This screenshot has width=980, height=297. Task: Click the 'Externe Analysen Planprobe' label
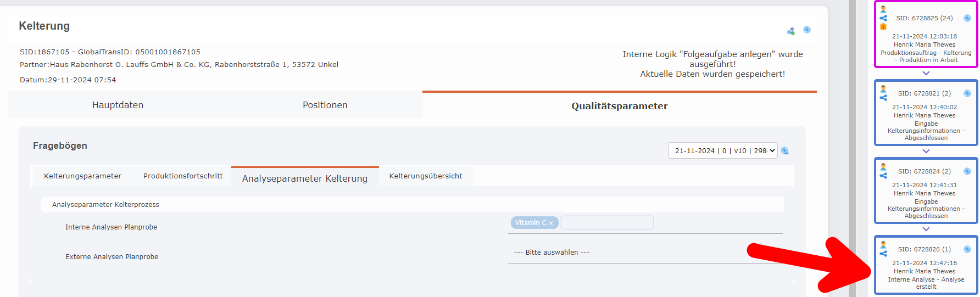click(x=112, y=256)
